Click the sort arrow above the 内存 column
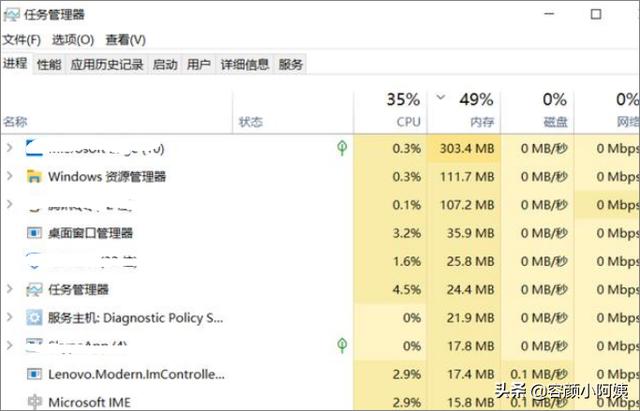Viewport: 640px width, 411px height. point(441,98)
